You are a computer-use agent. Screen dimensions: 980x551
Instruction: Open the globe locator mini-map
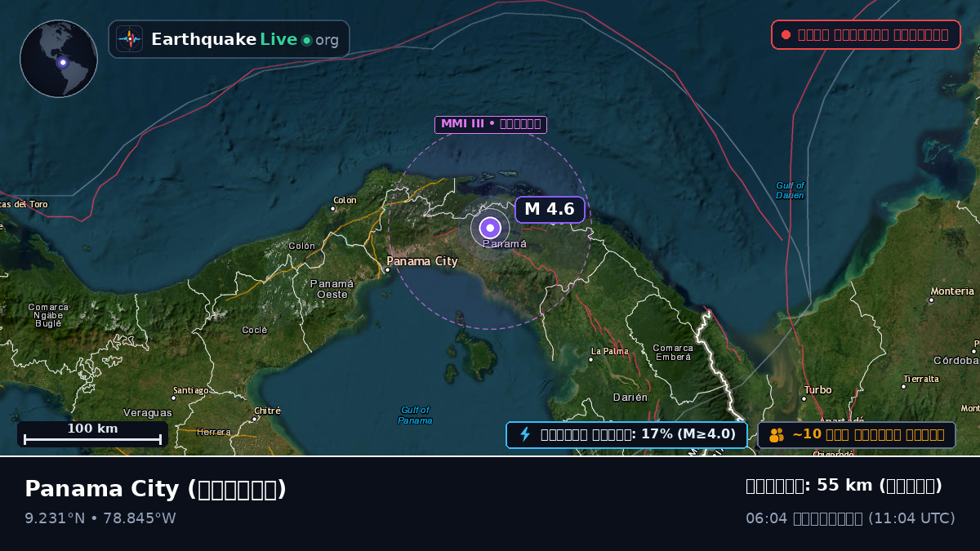[59, 59]
